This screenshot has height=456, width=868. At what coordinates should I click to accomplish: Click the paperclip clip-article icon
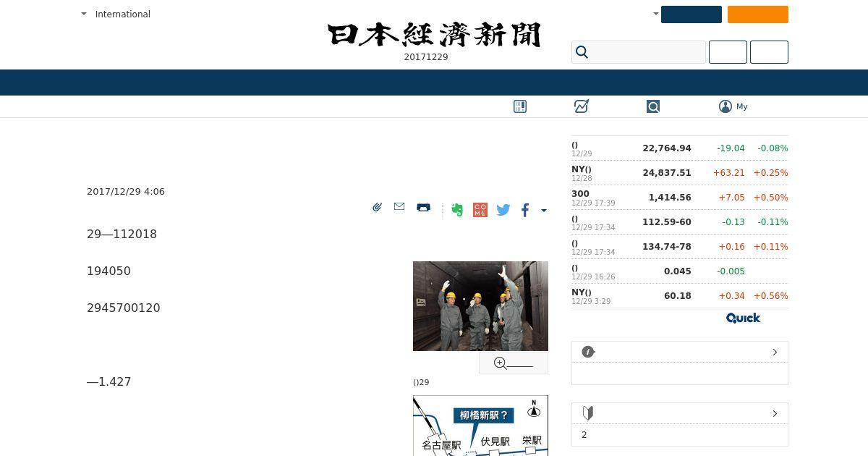(x=377, y=208)
